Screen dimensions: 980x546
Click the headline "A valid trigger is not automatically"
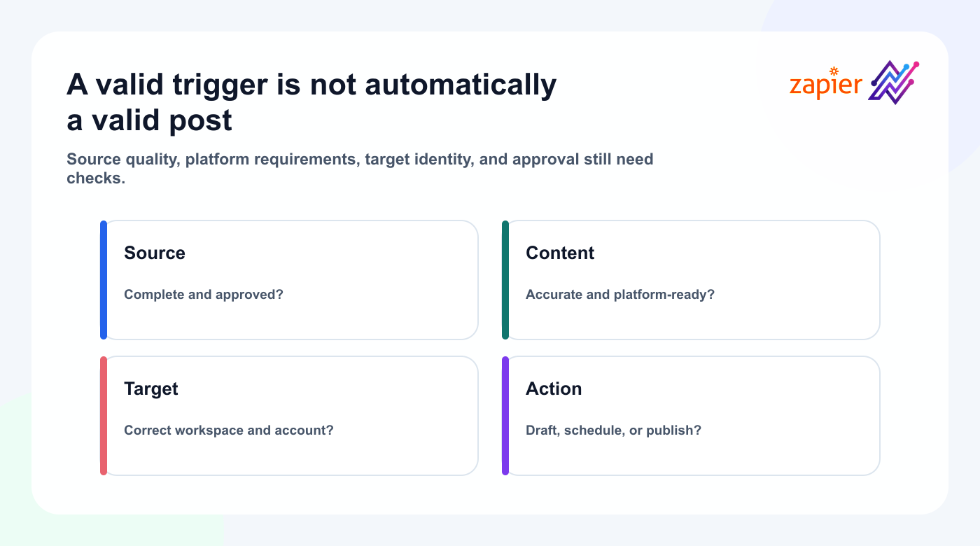point(312,85)
